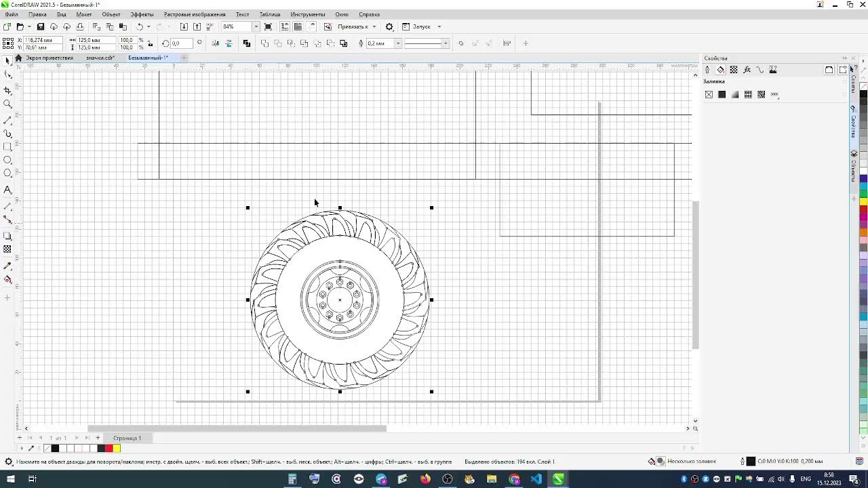Select the Vector pattern fill option

click(x=748, y=94)
